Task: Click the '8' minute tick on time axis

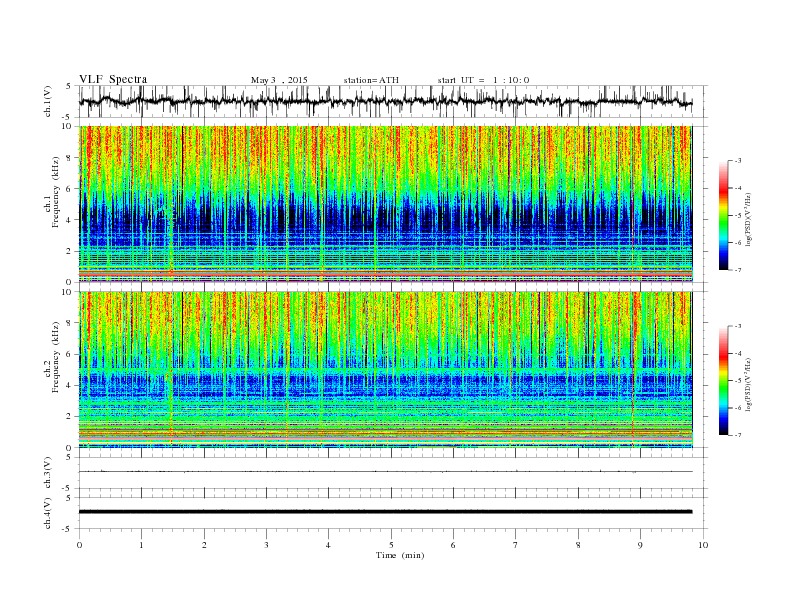Action: point(578,545)
